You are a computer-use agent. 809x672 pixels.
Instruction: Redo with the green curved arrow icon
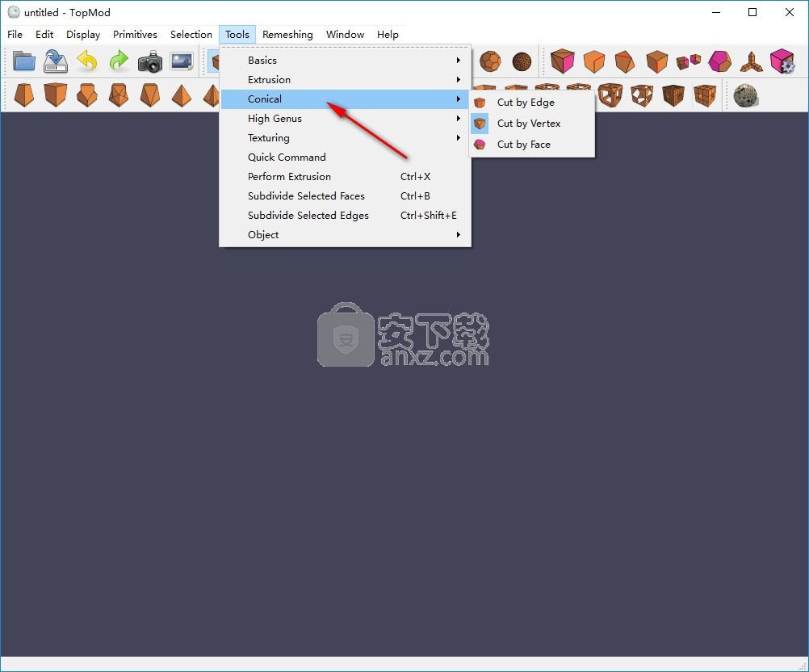[119, 61]
